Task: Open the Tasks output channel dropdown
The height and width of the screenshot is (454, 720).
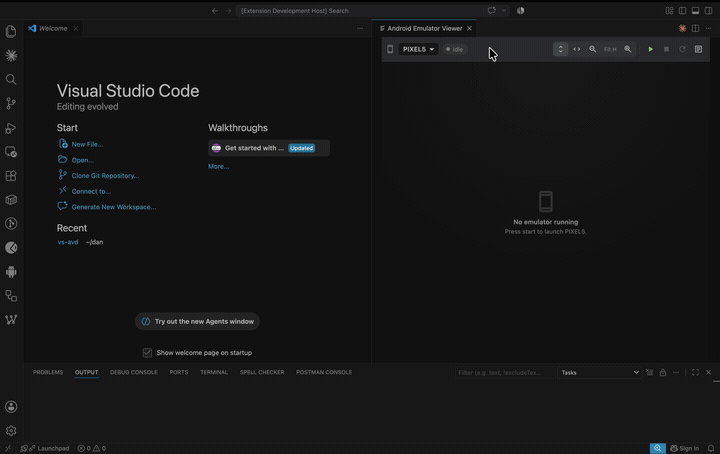Action: coord(599,373)
